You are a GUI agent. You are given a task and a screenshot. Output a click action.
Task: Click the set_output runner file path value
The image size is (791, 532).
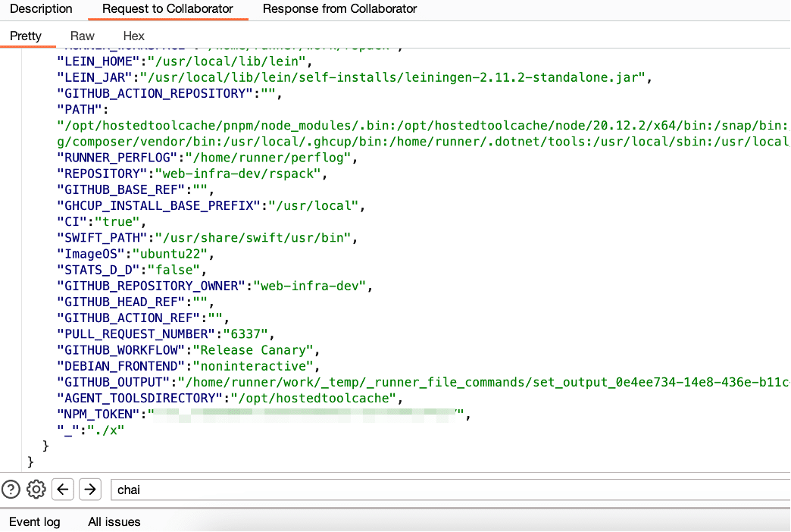(x=483, y=383)
